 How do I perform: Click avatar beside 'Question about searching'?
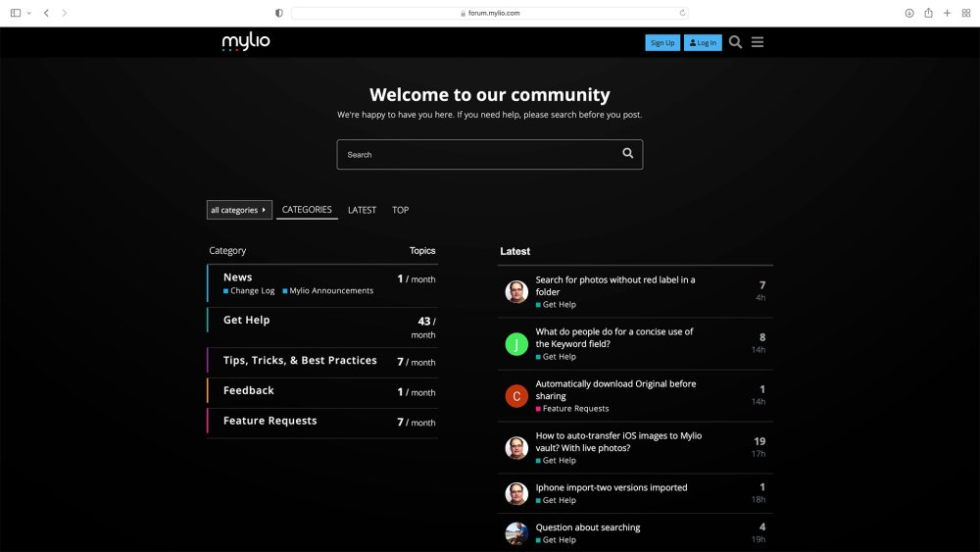pyautogui.click(x=516, y=533)
